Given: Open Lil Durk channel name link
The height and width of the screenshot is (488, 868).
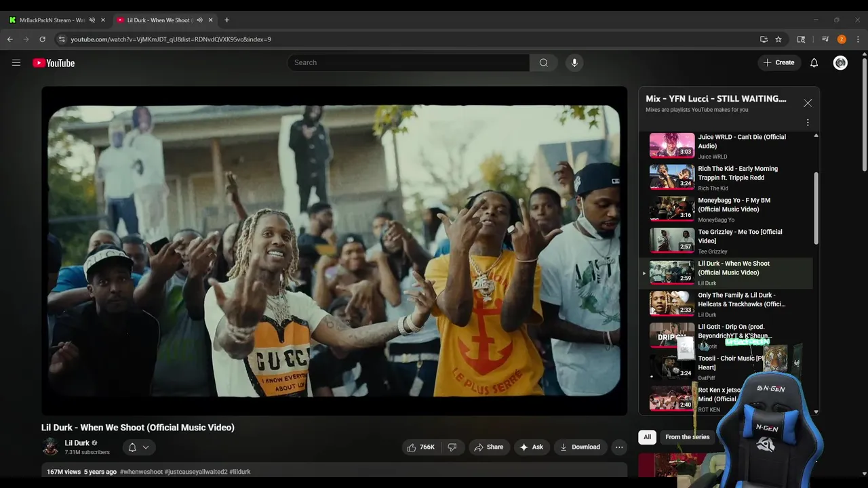Looking at the screenshot, I should [77, 443].
